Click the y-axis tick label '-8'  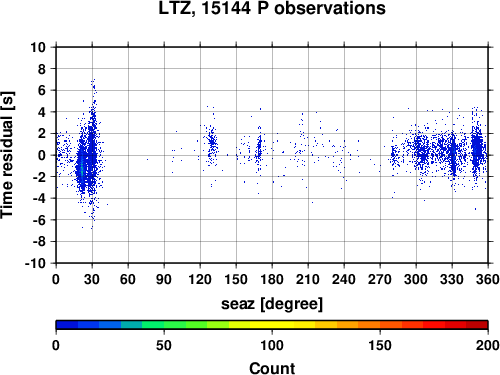39,242
